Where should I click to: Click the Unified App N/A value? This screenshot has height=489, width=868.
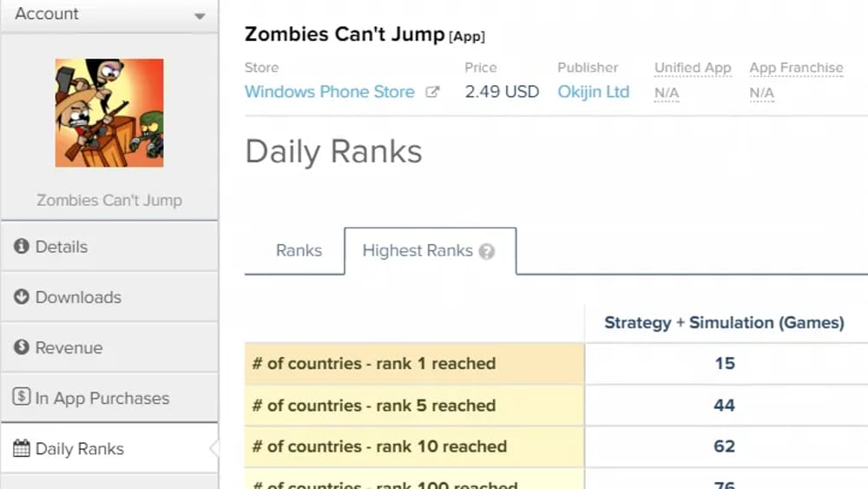pyautogui.click(x=667, y=93)
